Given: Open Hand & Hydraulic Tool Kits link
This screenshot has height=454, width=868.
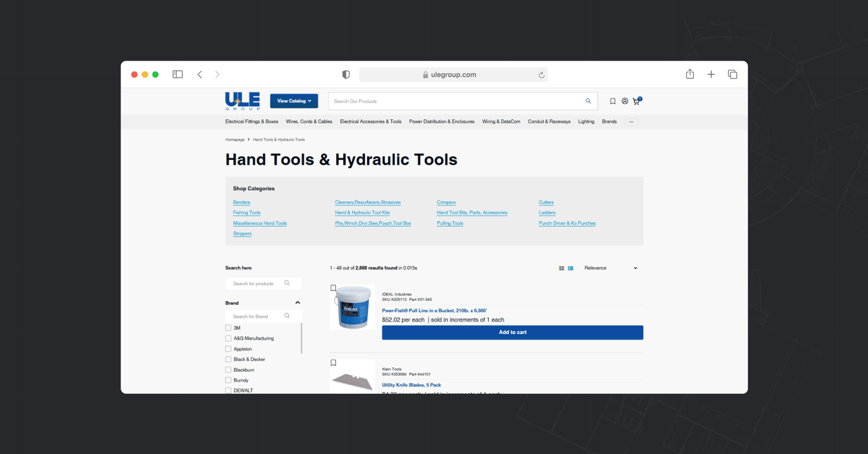Looking at the screenshot, I should [362, 213].
